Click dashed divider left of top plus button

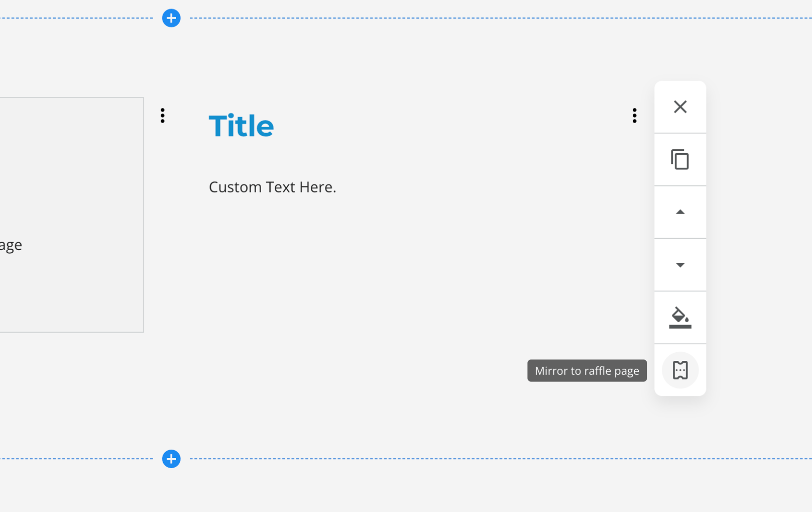click(x=75, y=18)
